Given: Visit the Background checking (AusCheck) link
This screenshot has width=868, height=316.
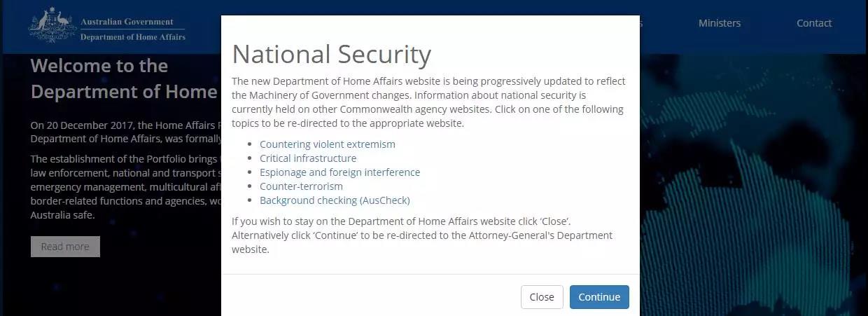Looking at the screenshot, I should (x=335, y=200).
